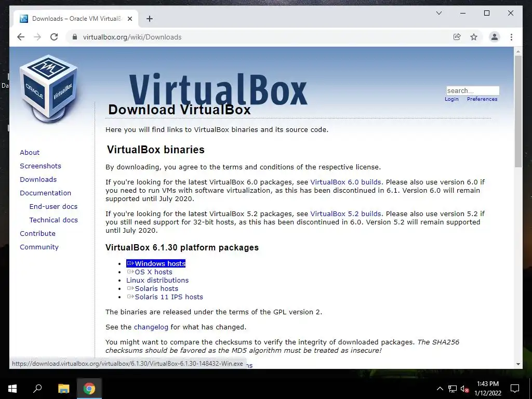The image size is (532, 399).
Task: Open the Windows notification center
Action: (x=515, y=389)
